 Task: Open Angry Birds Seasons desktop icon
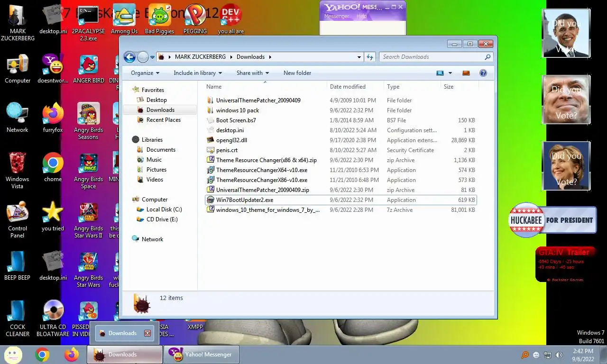click(88, 122)
